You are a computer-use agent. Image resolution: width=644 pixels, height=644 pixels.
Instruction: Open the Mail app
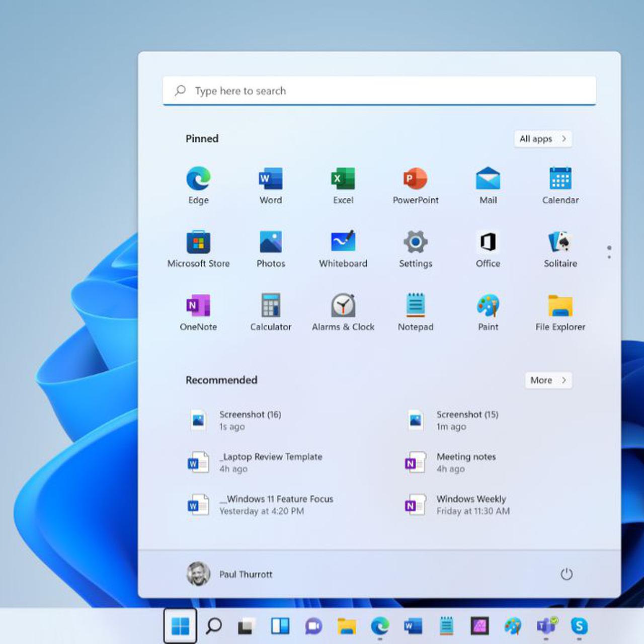(488, 185)
